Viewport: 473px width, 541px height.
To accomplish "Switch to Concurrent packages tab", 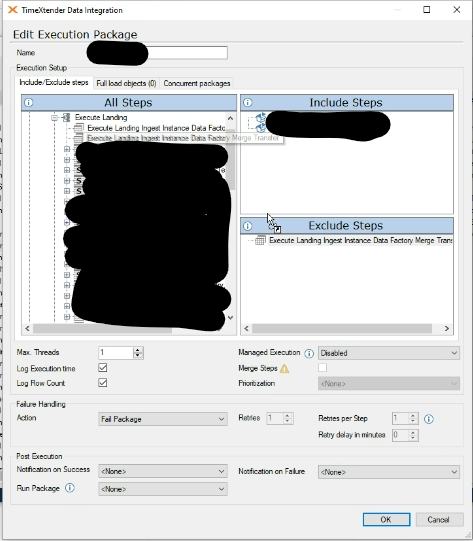I will 197,83.
